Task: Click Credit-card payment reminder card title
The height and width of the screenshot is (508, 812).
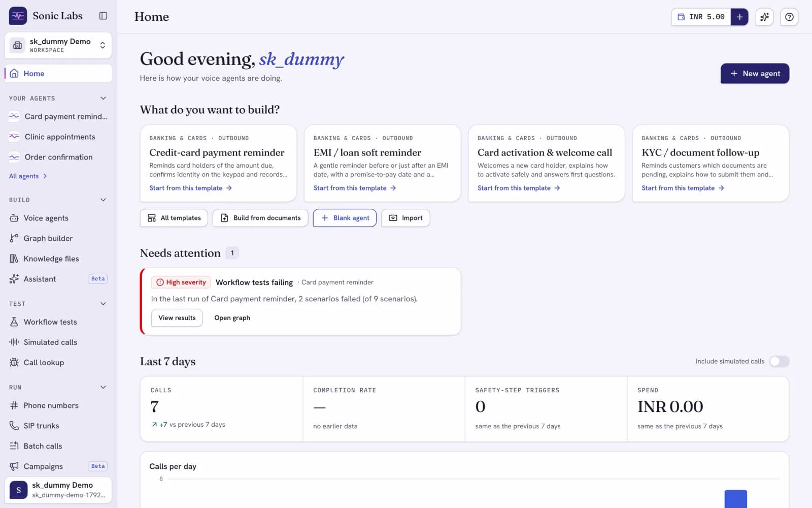Action: pos(217,152)
